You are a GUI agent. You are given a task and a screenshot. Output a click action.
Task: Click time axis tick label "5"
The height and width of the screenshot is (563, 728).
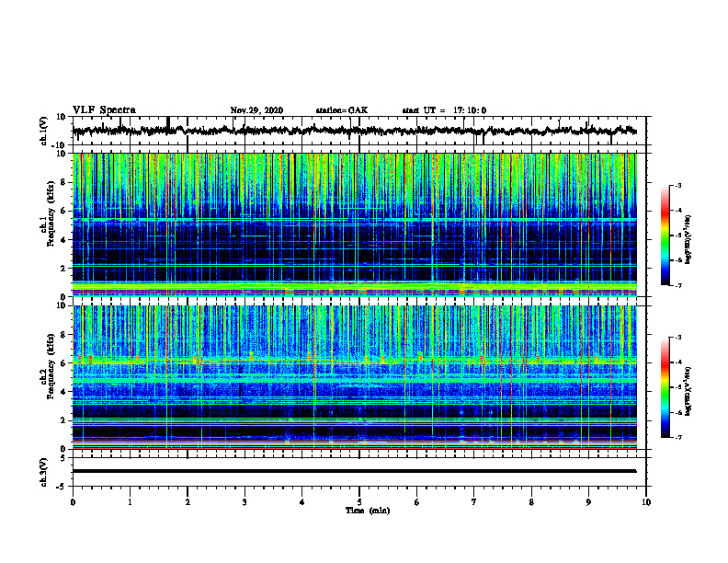(359, 502)
